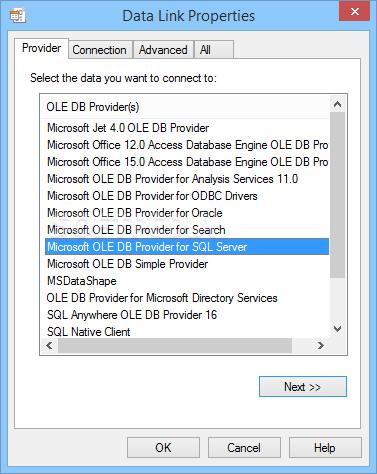Screen dimensions: 377x474
Task: Click the horizontal scrollbar left arrow
Action: (x=49, y=346)
